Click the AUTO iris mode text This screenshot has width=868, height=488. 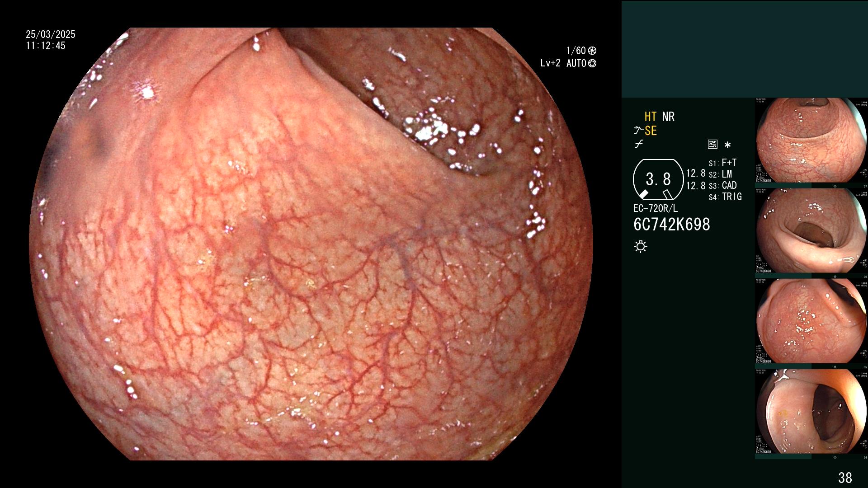(x=576, y=63)
